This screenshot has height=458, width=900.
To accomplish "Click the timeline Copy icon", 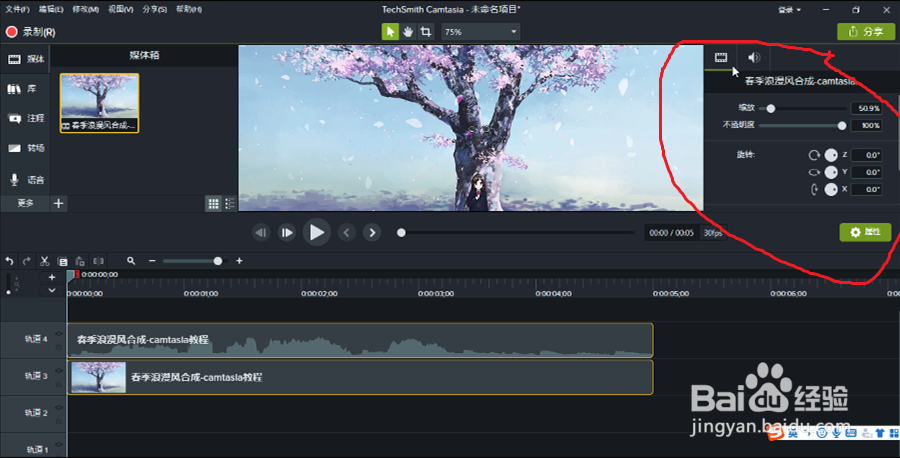I will [63, 261].
